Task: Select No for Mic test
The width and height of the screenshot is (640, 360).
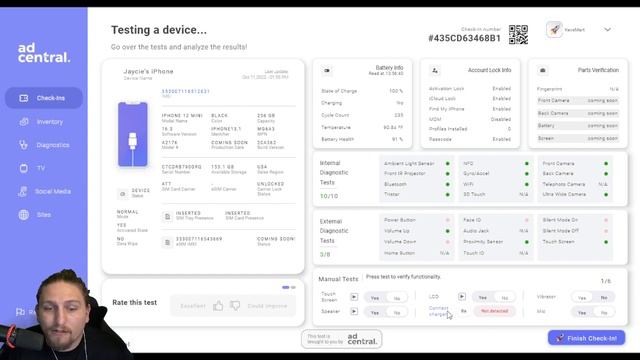Action: coord(604,313)
